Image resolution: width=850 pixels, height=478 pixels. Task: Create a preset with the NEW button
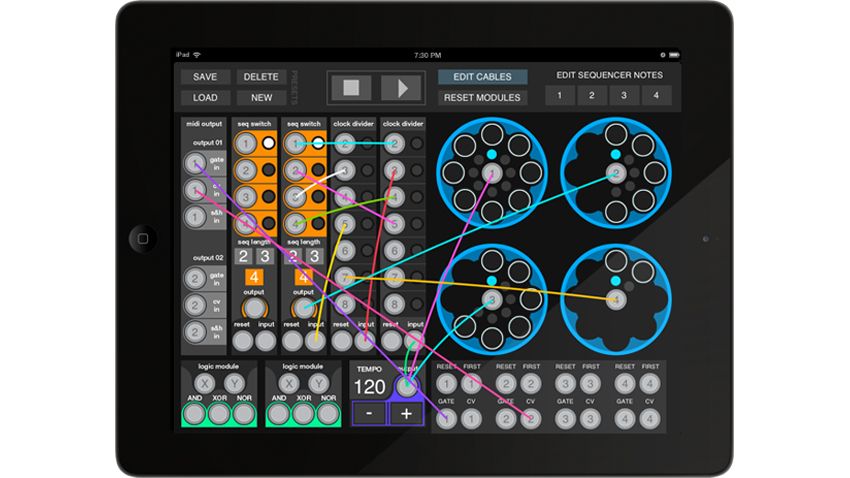(x=261, y=98)
